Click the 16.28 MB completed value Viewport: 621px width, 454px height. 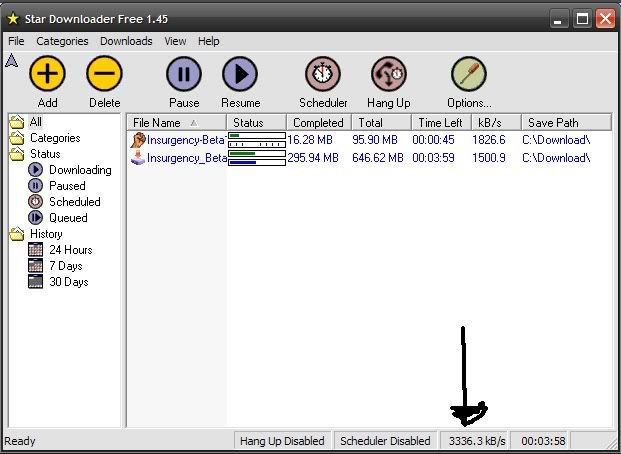pyautogui.click(x=310, y=140)
